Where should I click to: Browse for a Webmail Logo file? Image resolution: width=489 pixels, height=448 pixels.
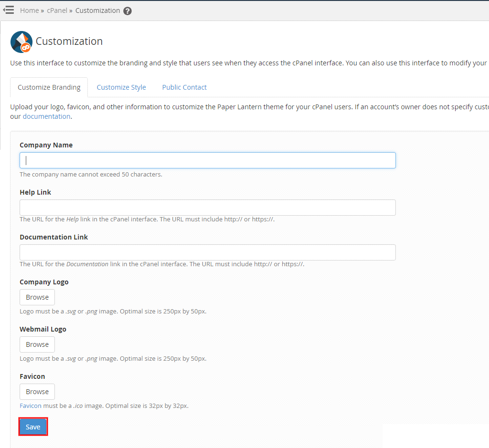tap(37, 344)
